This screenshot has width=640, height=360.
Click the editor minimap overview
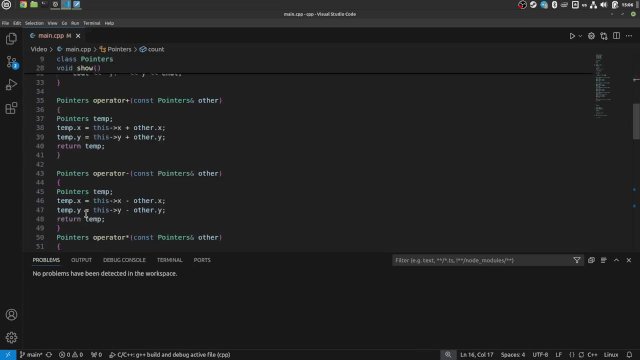(603, 86)
